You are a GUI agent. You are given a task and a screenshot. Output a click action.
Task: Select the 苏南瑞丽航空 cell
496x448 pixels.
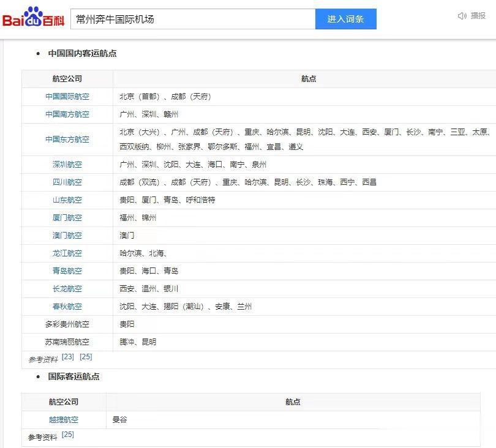click(x=67, y=342)
